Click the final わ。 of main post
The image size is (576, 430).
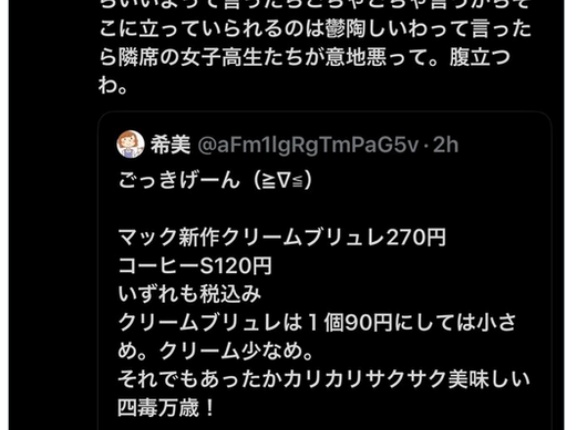[114, 87]
